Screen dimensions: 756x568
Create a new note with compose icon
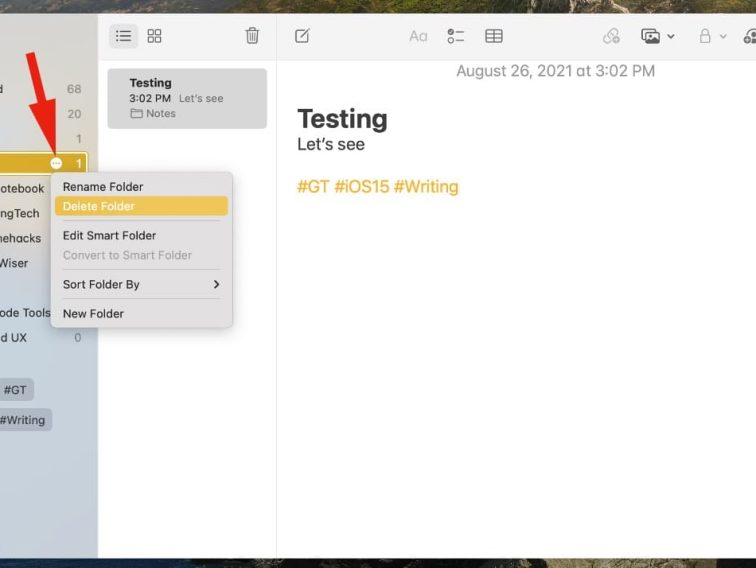point(302,36)
